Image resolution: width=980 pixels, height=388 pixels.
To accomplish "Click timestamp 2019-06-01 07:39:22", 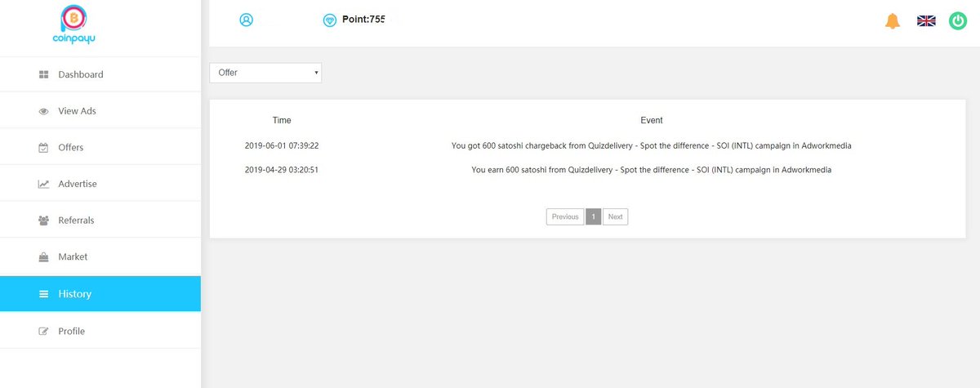I will click(x=282, y=145).
